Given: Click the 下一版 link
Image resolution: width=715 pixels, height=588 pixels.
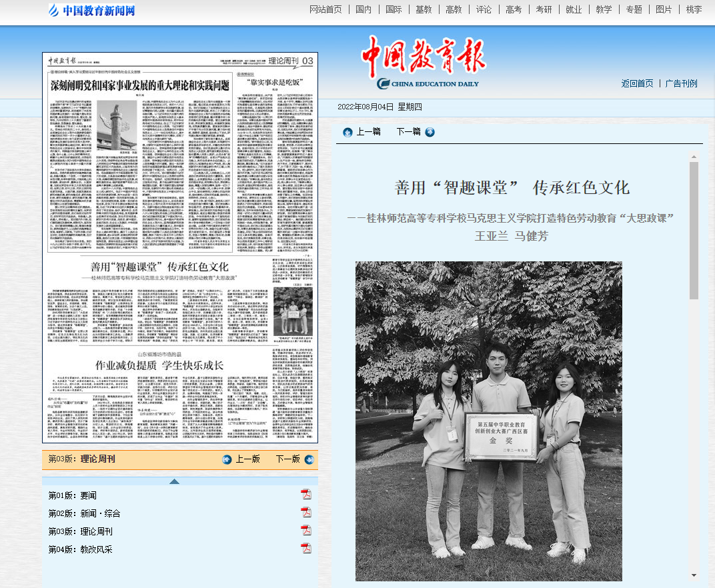Looking at the screenshot, I should (x=287, y=459).
